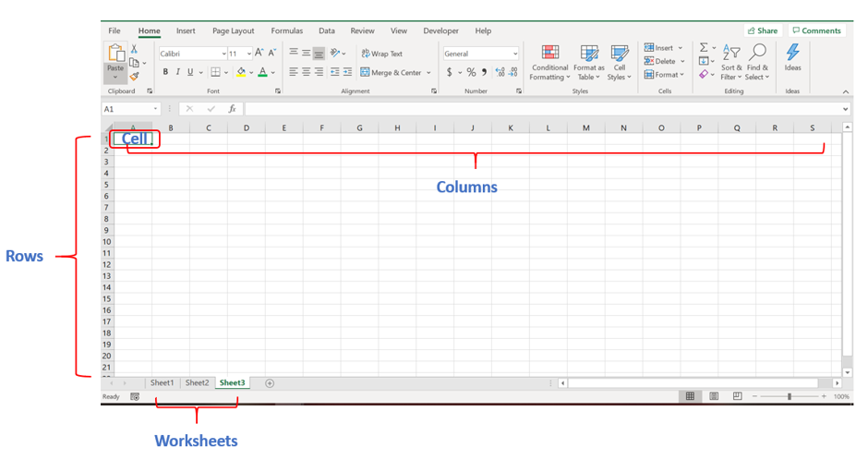Open Conditional Formatting in Styles group
This screenshot has width=868, height=460.
coord(549,62)
